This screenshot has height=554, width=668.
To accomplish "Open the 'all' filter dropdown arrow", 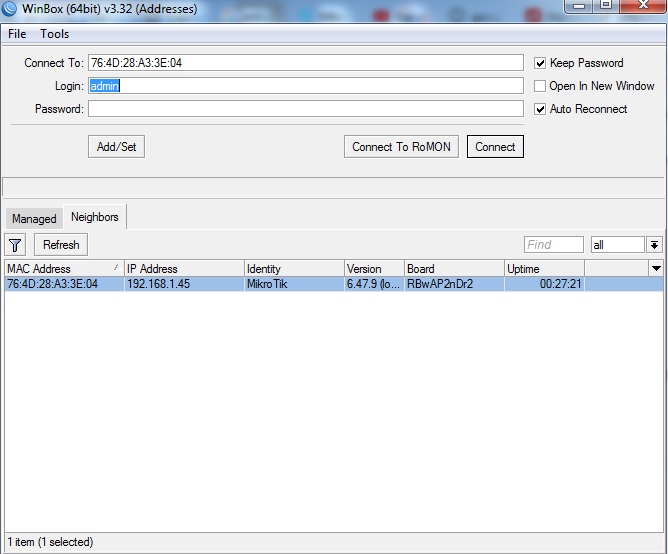I will click(x=654, y=245).
